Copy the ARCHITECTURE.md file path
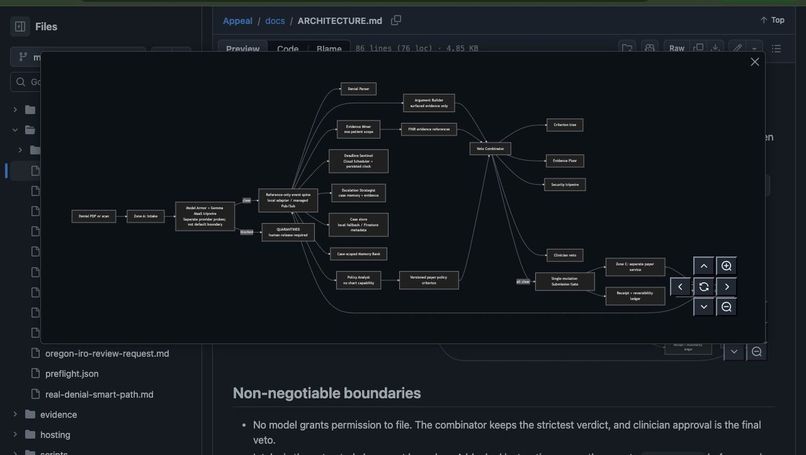 click(x=396, y=21)
